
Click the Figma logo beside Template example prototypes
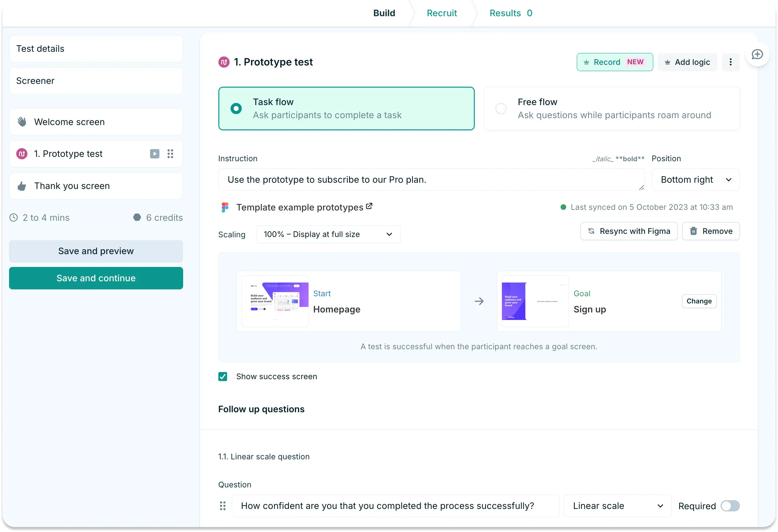[x=225, y=207]
